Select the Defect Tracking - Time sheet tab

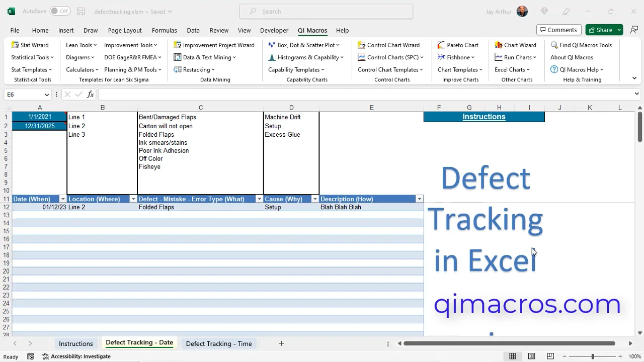(219, 343)
